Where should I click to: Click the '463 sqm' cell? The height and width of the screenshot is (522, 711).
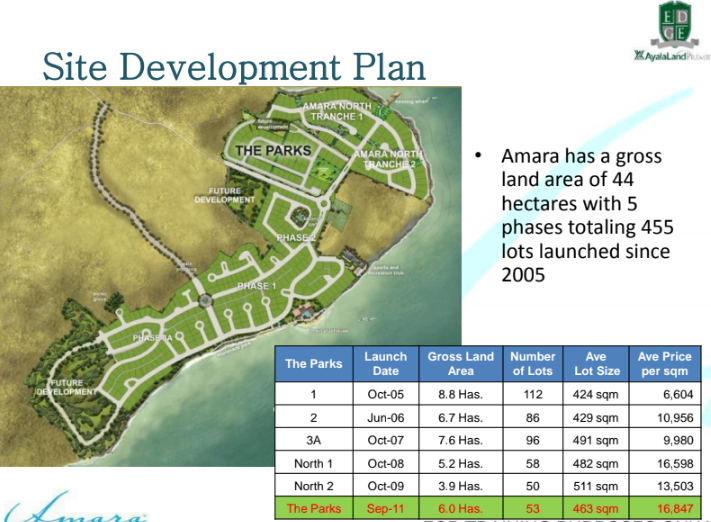pyautogui.click(x=596, y=508)
